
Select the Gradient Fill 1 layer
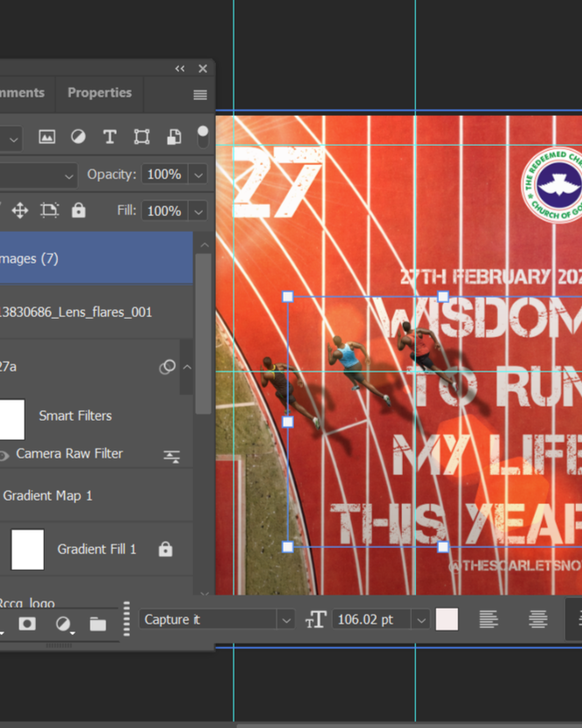tap(96, 549)
